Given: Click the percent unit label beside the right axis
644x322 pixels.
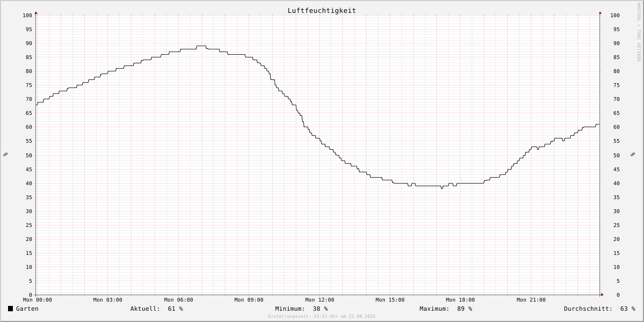Looking at the screenshot, I should click(633, 155).
